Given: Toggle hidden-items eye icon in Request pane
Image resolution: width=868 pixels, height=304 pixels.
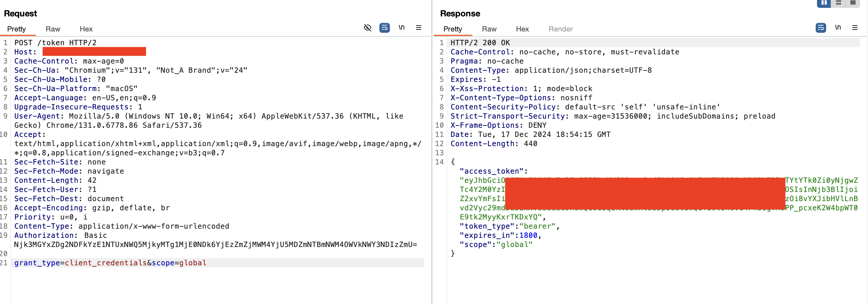Looking at the screenshot, I should coord(368,28).
